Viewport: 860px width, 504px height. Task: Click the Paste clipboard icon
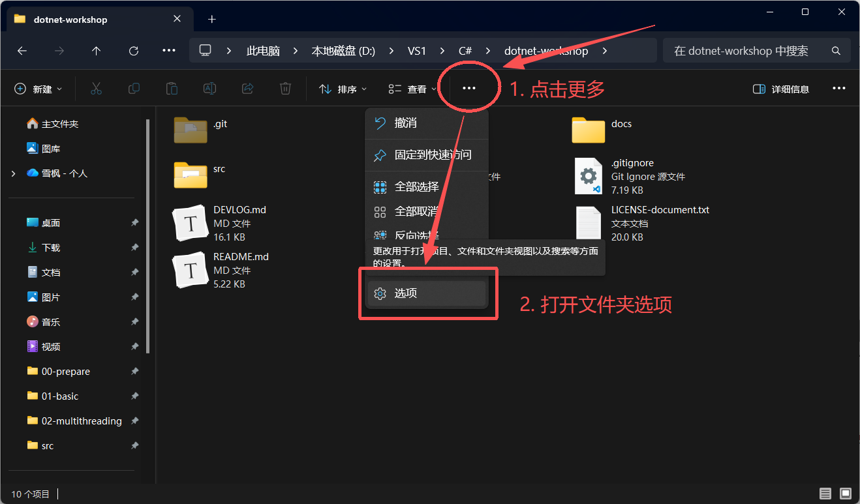point(172,89)
